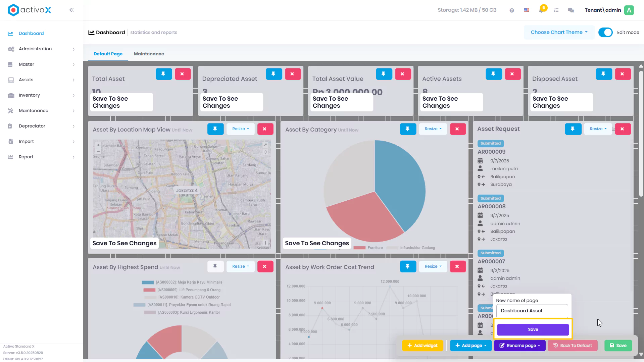Expand the Depreciator sidebar menu
644x362 pixels.
click(41, 126)
